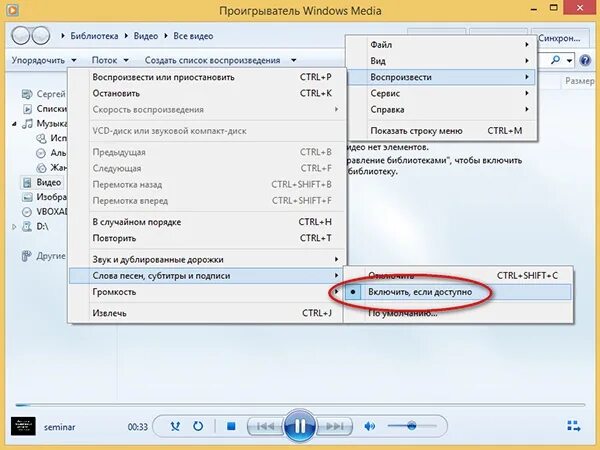Expand the 'Файл' submenu
This screenshot has height=450, width=600.
pyautogui.click(x=441, y=45)
